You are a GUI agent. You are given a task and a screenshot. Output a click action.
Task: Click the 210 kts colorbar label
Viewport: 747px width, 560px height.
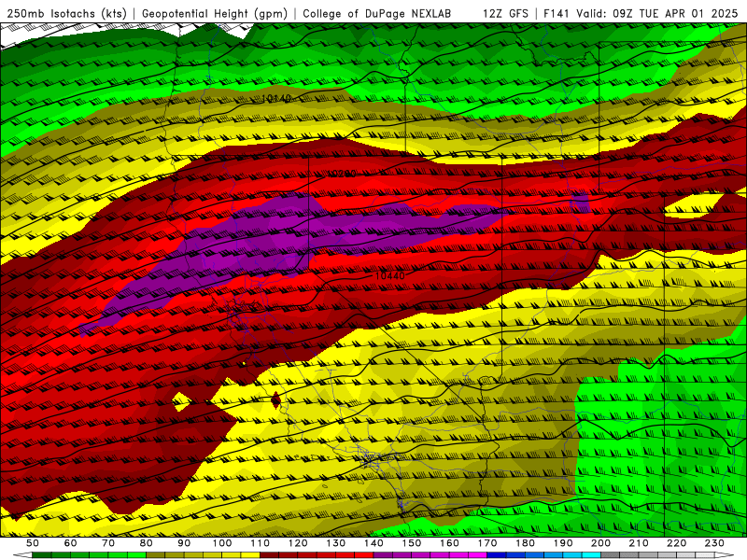[x=639, y=543]
